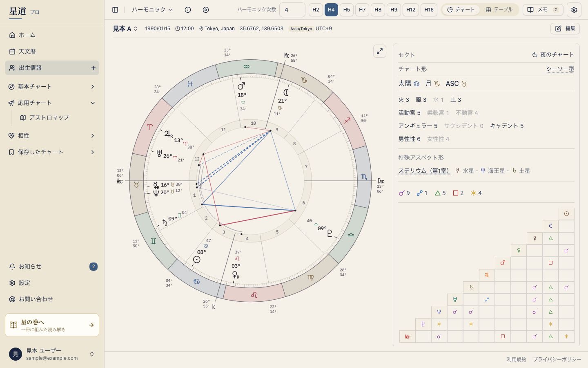588x368 pixels.
Task: Select H8 harmonic preset
Action: (x=378, y=10)
